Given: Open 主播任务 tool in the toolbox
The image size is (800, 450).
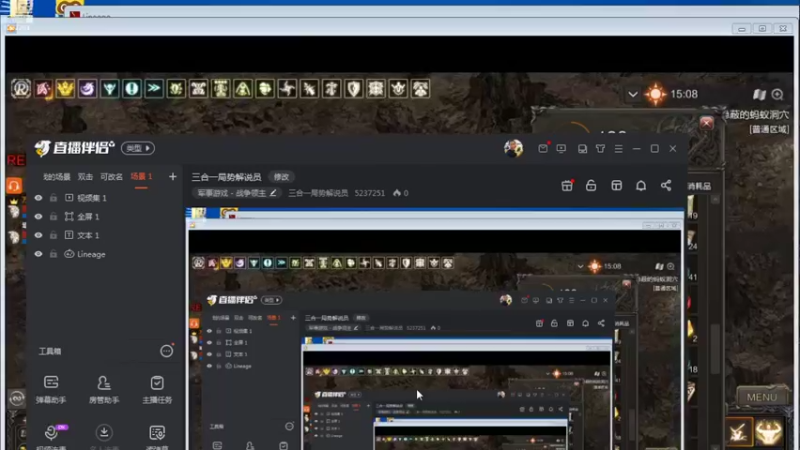Looking at the screenshot, I should pyautogui.click(x=157, y=390).
